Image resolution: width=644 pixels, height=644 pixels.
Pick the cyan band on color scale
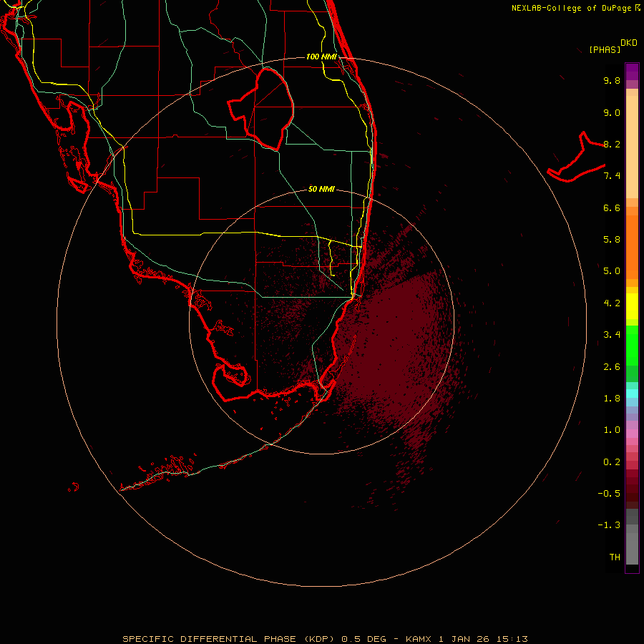click(632, 394)
